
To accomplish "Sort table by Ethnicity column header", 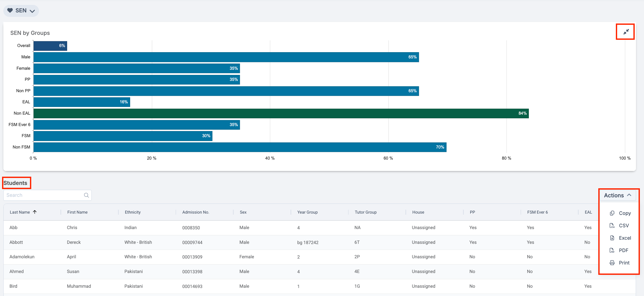I will click(133, 212).
